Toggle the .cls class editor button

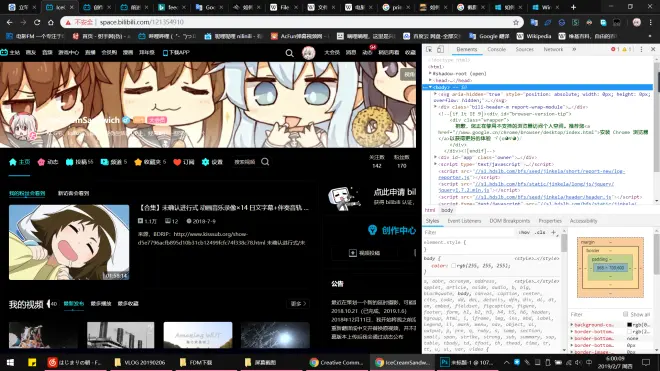[541, 232]
